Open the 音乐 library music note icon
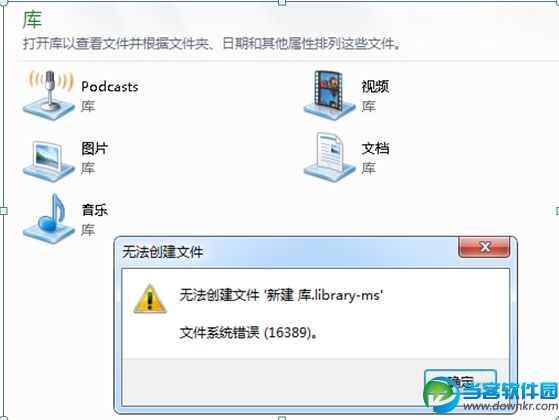 [x=49, y=218]
